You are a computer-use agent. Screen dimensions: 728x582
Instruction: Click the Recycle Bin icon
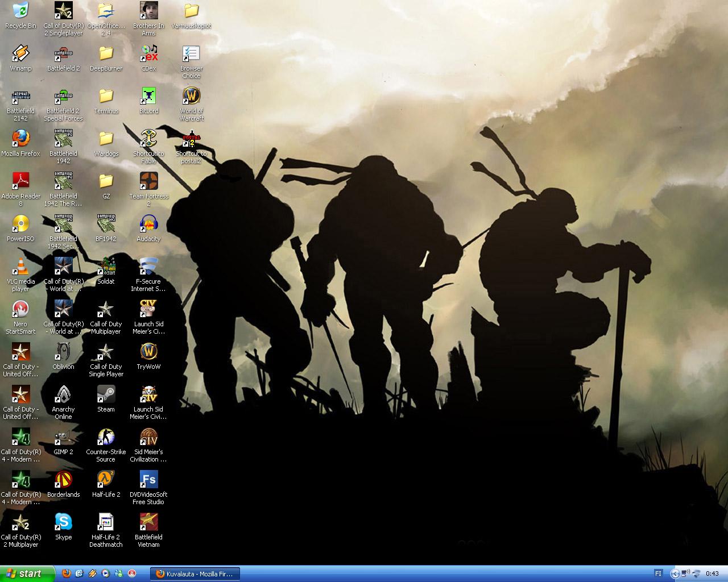tap(20, 11)
